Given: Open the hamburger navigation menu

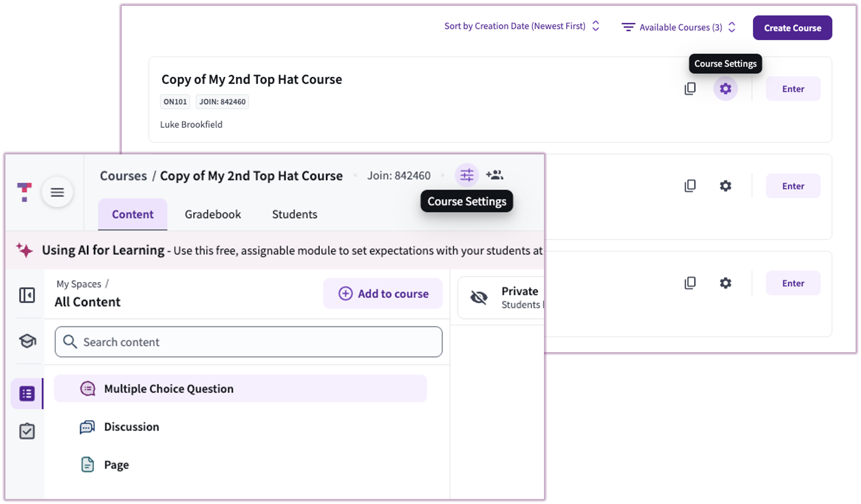Looking at the screenshot, I should [x=57, y=192].
